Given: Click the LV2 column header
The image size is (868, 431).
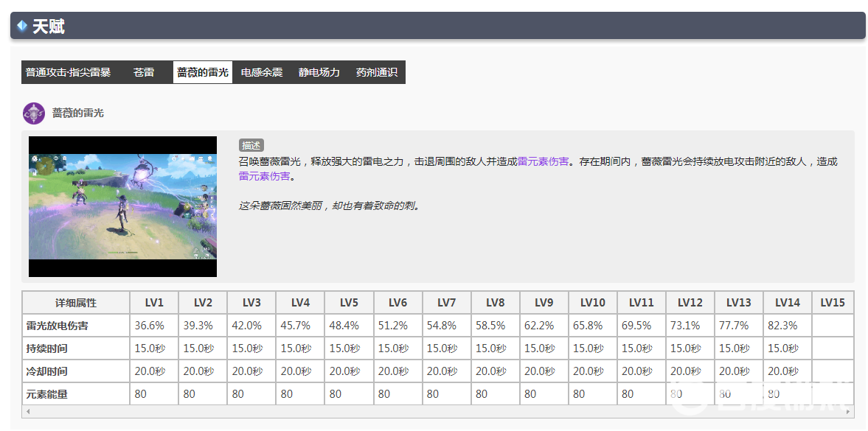Looking at the screenshot, I should click(203, 303).
